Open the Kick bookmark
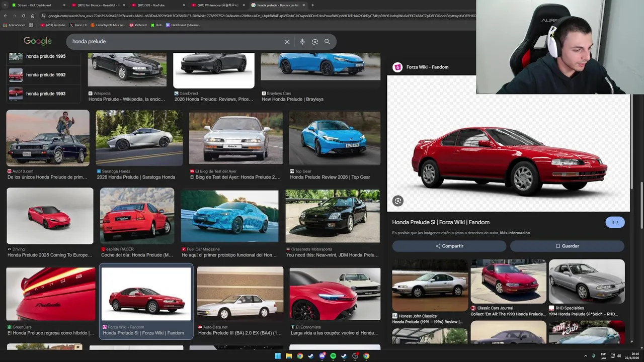This screenshot has width=644, height=362. pyautogui.click(x=156, y=25)
